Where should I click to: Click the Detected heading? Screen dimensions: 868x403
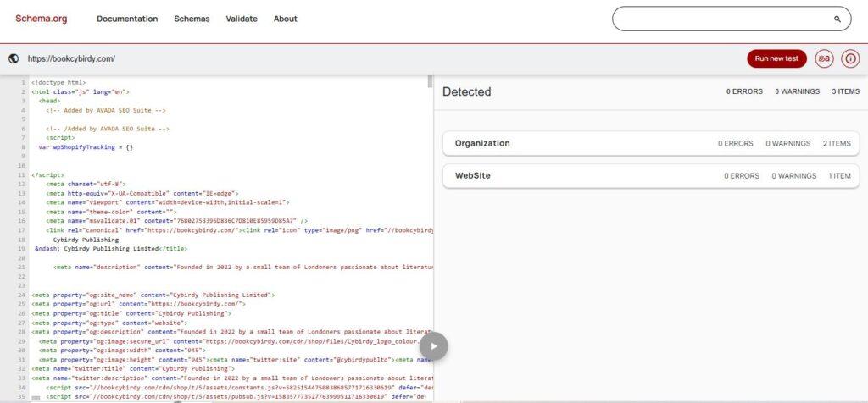click(467, 91)
